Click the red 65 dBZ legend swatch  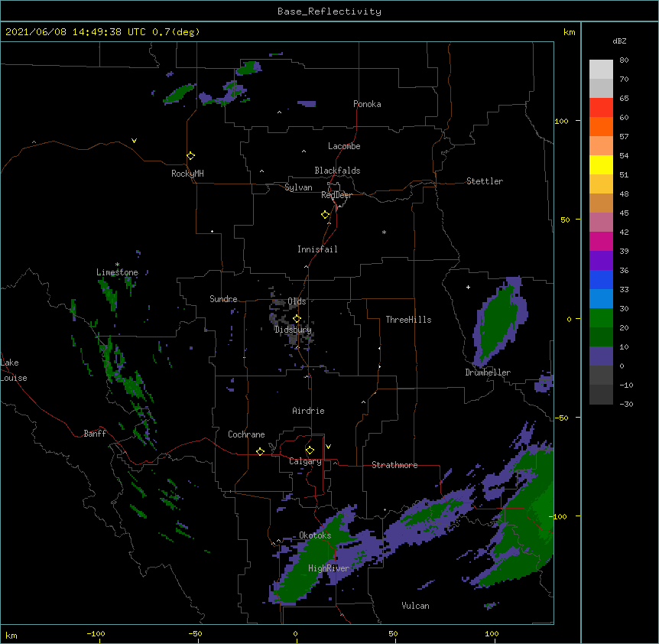601,108
